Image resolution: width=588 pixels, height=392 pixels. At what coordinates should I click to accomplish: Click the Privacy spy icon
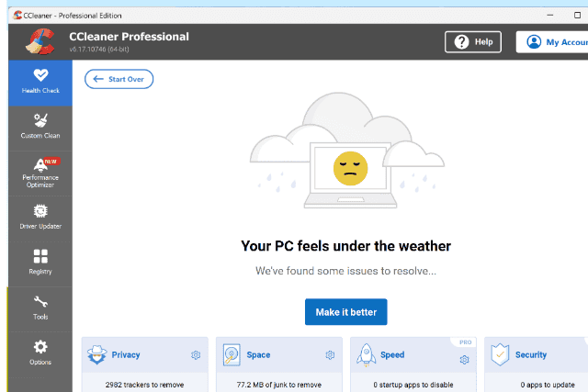click(97, 354)
